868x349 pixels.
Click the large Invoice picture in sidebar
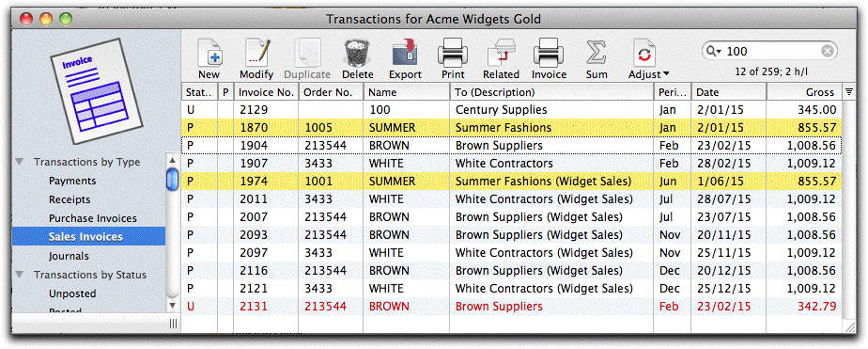[97, 91]
